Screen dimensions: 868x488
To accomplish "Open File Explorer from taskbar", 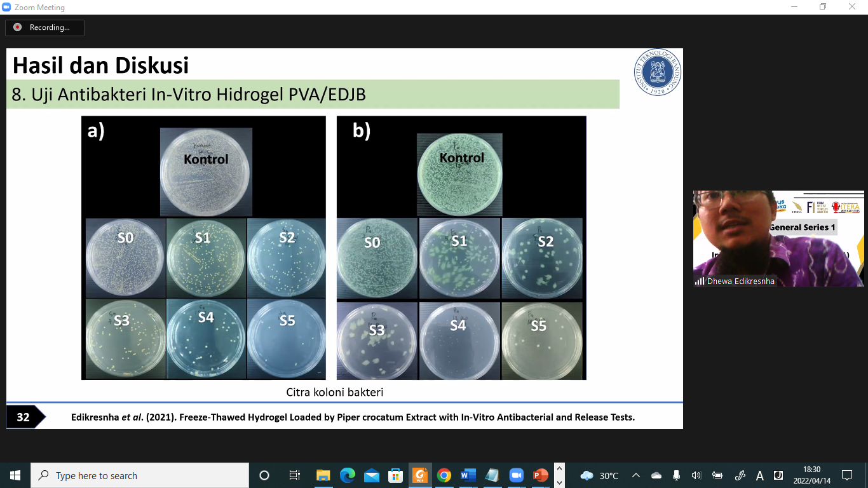I will tap(323, 475).
